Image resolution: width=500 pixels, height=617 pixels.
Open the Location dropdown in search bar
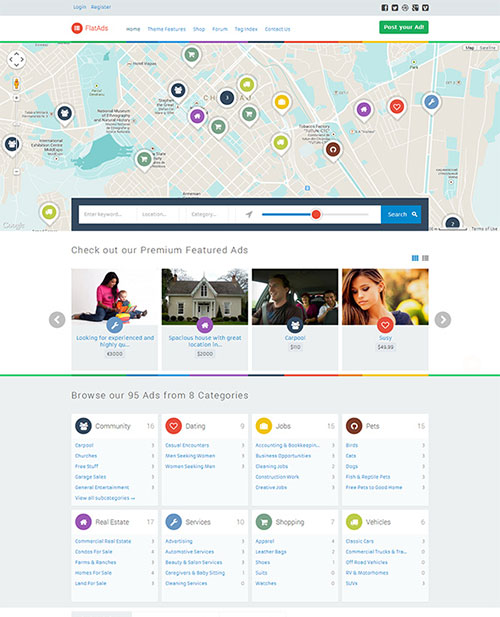click(161, 214)
